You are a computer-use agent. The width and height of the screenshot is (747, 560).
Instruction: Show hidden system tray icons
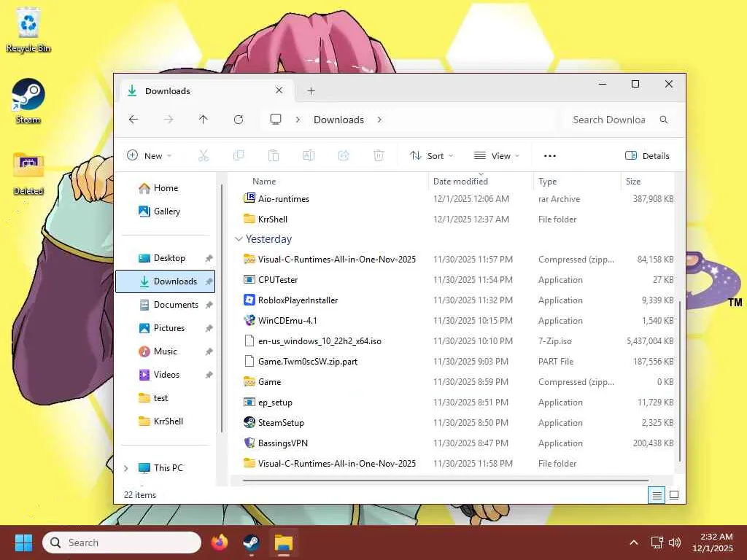point(634,542)
